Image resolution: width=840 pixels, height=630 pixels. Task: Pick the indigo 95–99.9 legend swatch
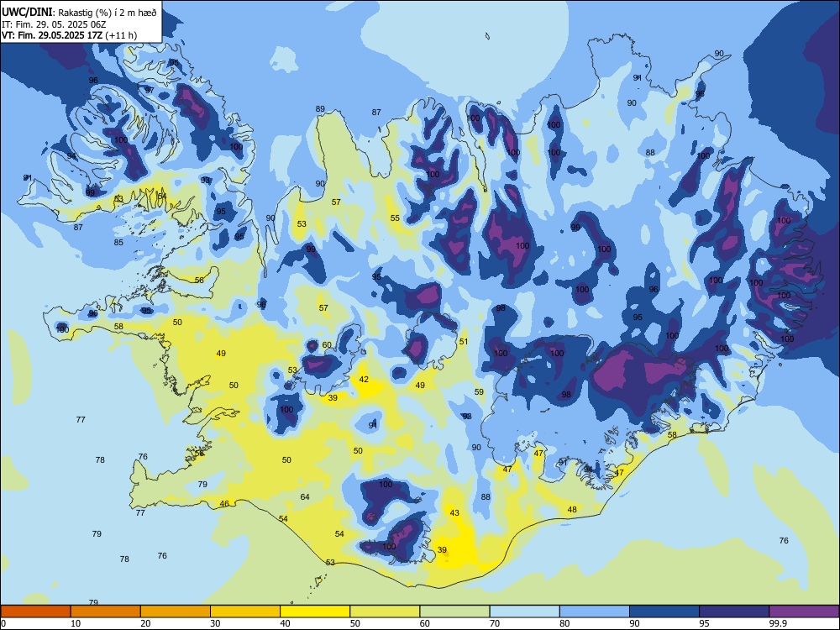coord(734,612)
